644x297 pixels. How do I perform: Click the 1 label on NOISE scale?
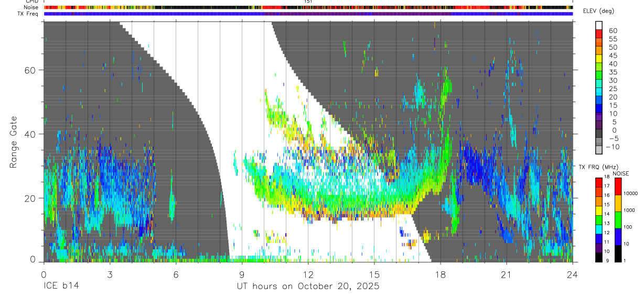[625, 261]
